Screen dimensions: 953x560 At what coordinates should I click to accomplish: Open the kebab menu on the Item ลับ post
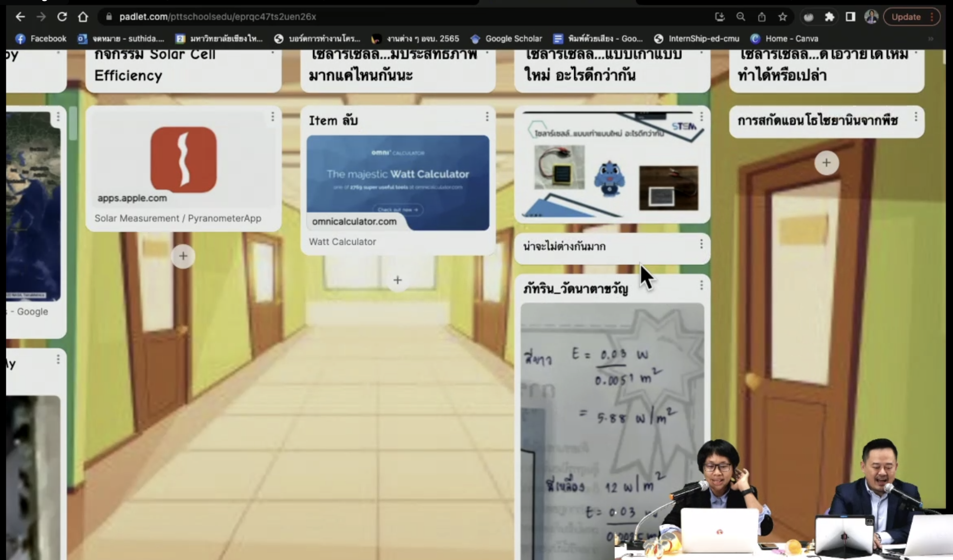click(487, 116)
